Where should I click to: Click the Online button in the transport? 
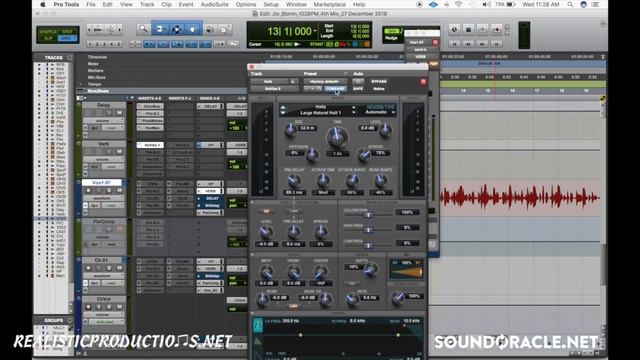click(x=454, y=29)
